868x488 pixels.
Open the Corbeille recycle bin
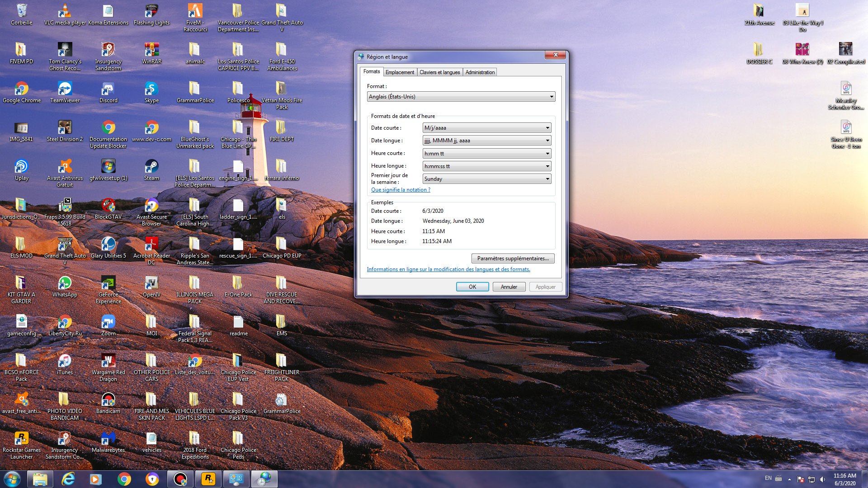click(21, 11)
